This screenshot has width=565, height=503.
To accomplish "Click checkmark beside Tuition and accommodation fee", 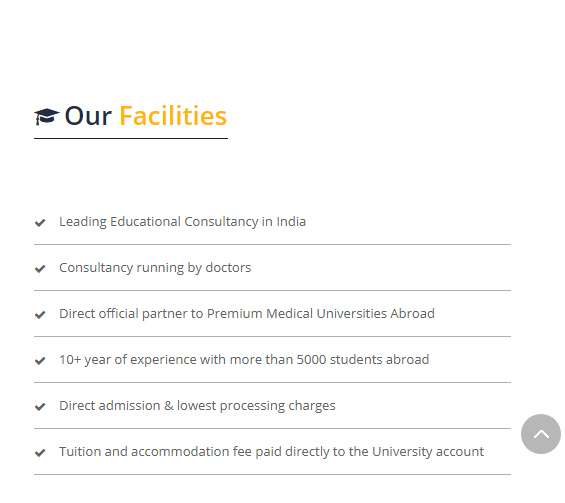I will click(40, 453).
